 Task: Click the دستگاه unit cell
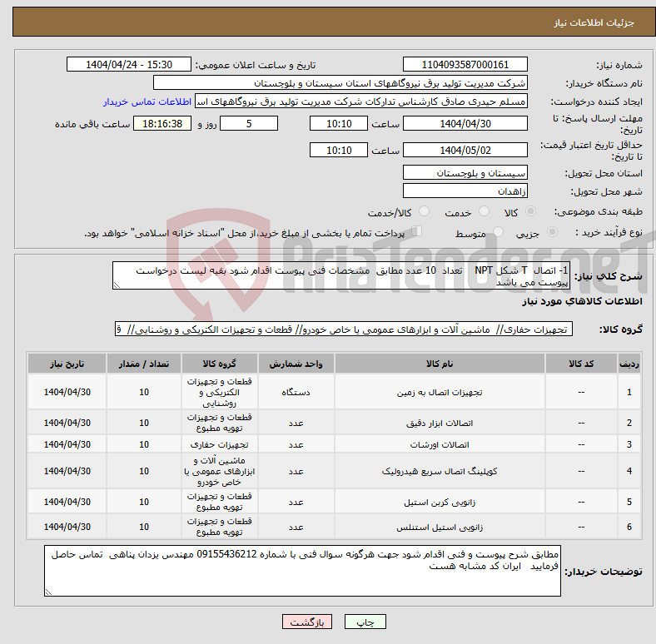[x=296, y=392]
